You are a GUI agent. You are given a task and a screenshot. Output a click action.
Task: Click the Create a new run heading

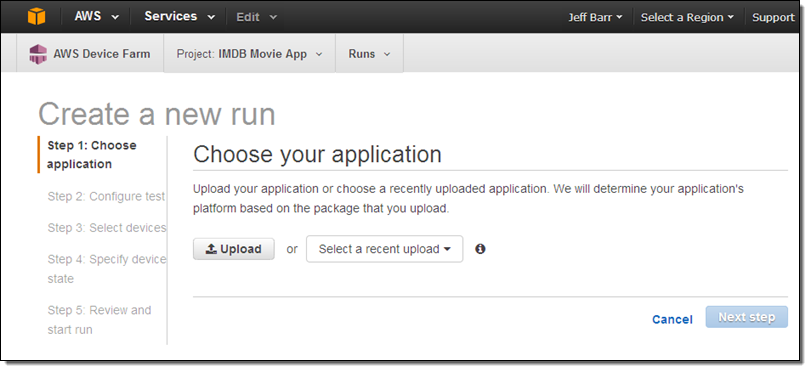(157, 114)
